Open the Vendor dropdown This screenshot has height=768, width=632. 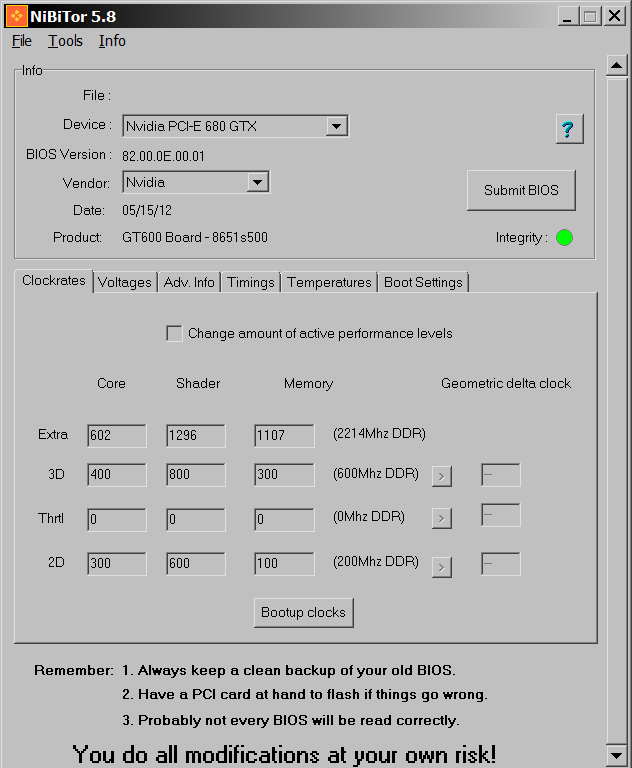pyautogui.click(x=257, y=182)
